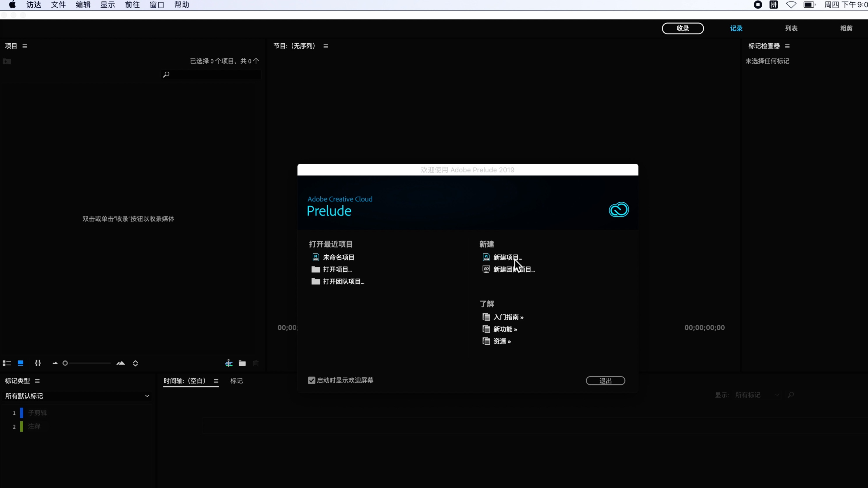The width and height of the screenshot is (868, 488).
Task: Click 打开团队项目... link
Action: tap(344, 282)
